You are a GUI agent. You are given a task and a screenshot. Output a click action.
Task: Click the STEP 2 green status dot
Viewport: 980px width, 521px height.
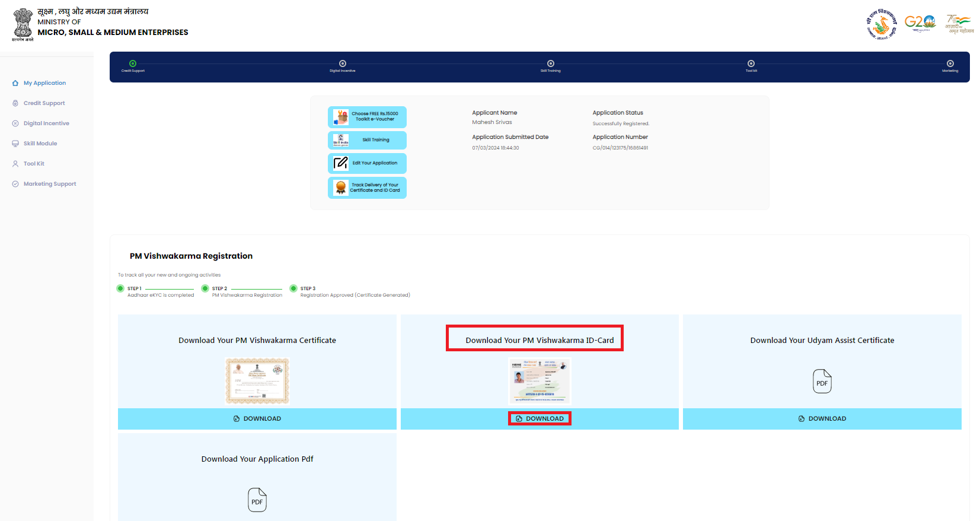(205, 288)
